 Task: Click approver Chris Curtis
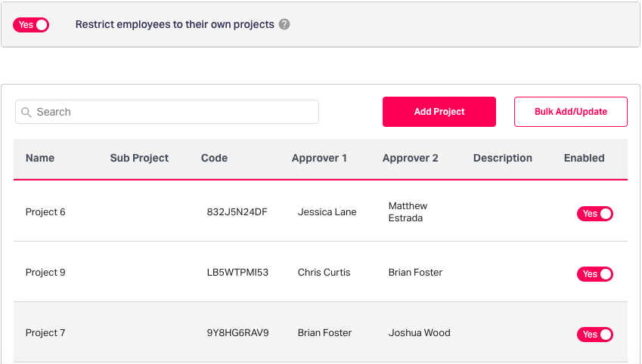pos(324,273)
